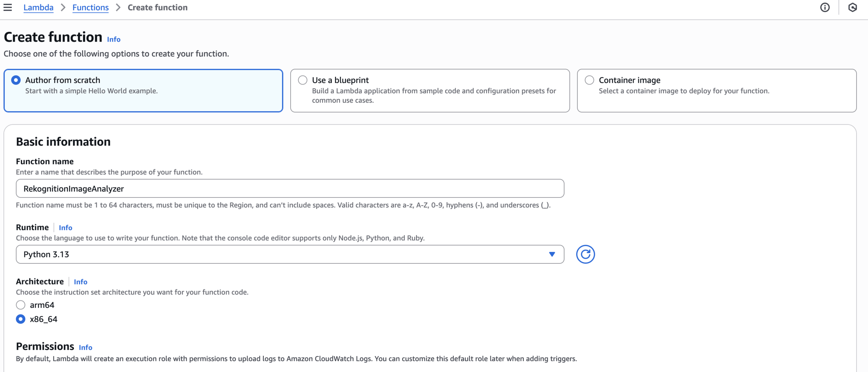
Task: Click the information panel icon in header
Action: 825,7
